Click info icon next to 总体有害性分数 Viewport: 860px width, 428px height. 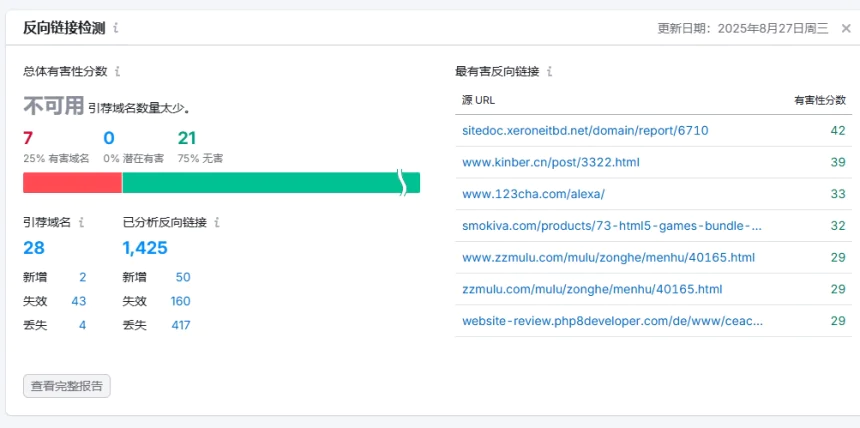pyautogui.click(x=118, y=72)
